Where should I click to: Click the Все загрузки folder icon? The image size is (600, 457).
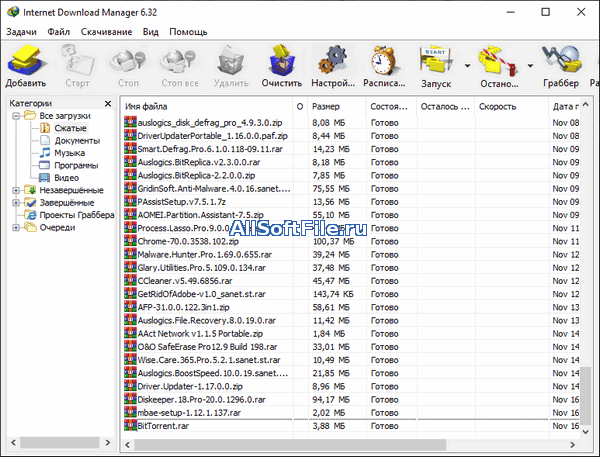click(x=30, y=115)
